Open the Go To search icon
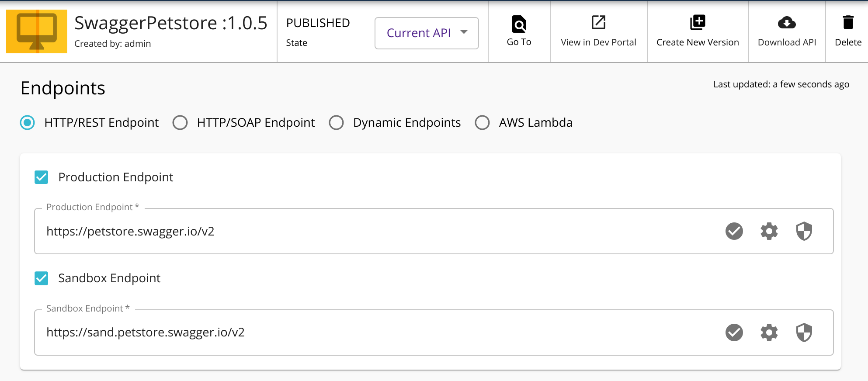Image resolution: width=868 pixels, height=381 pixels. 519,24
